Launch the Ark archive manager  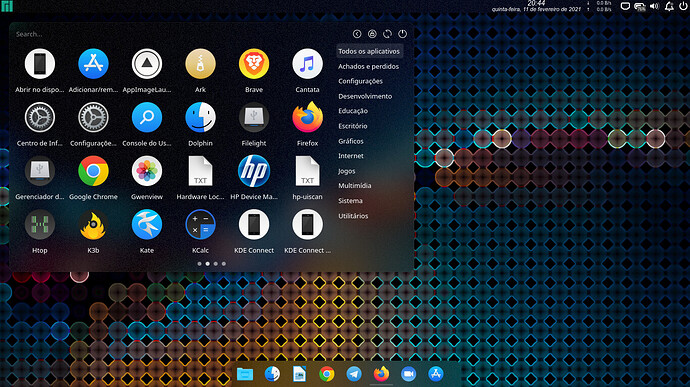pyautogui.click(x=200, y=64)
